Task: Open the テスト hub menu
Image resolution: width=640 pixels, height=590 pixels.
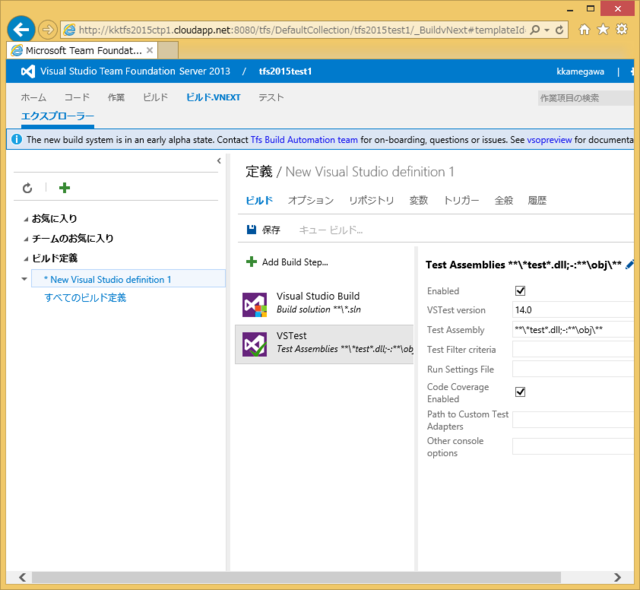Action: point(271,98)
